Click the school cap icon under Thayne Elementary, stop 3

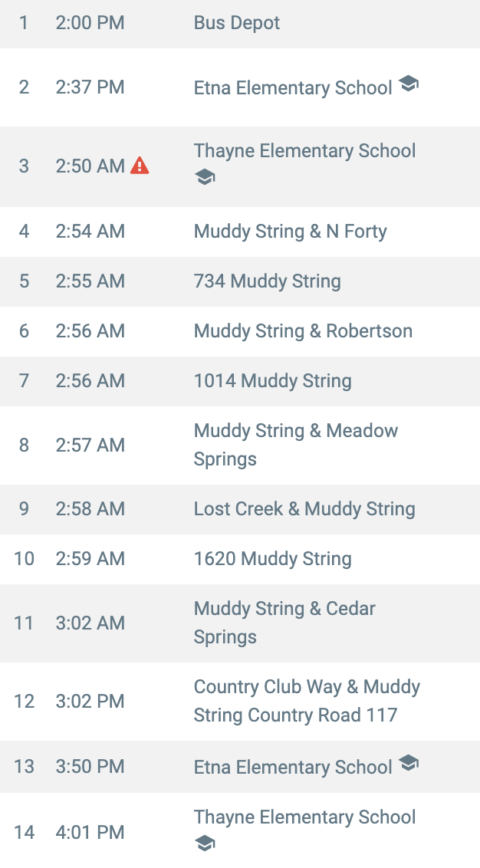[204, 178]
